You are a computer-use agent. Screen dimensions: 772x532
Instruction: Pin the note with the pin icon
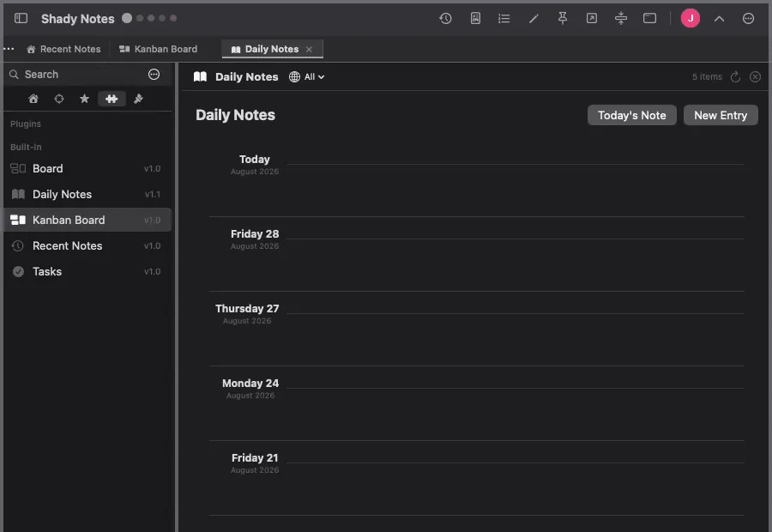pos(562,19)
